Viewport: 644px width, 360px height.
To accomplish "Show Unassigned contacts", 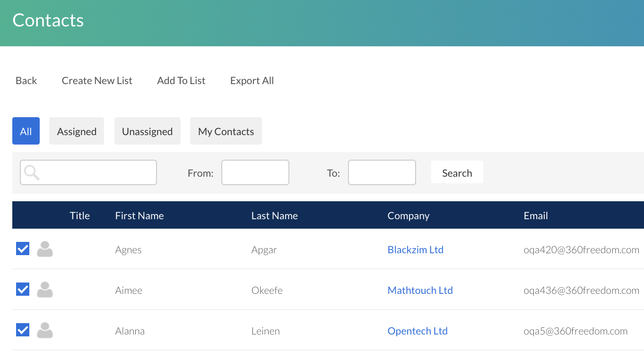I will (147, 131).
